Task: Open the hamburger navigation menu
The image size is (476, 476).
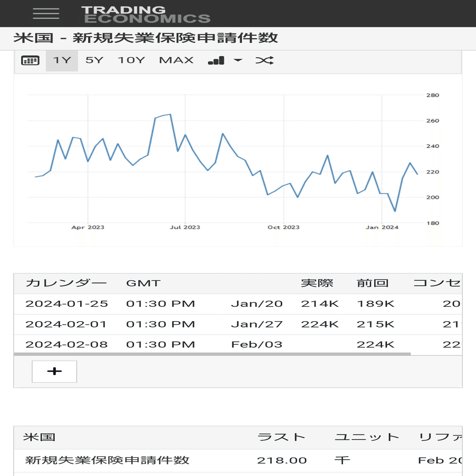Action: (46, 14)
